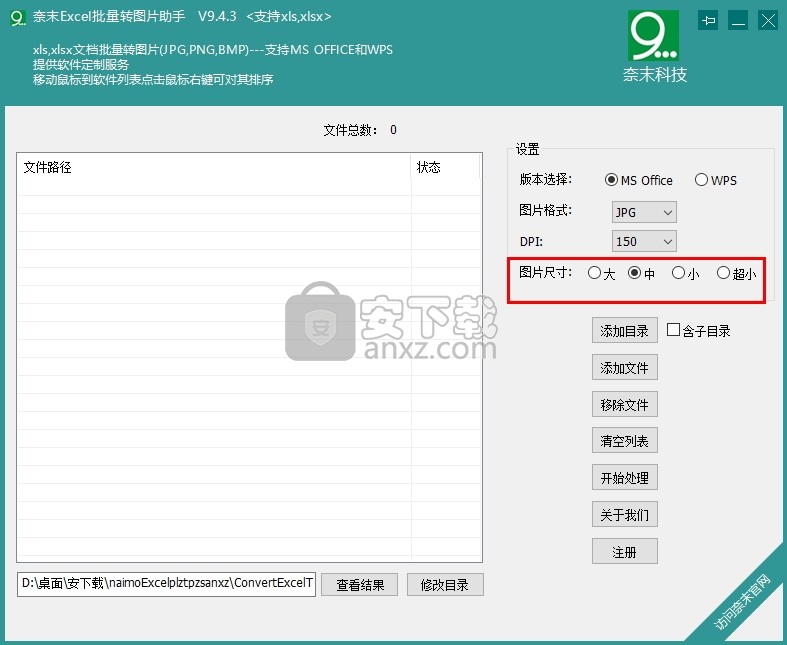Click 添加文件 button
This screenshot has width=787, height=645.
click(624, 367)
